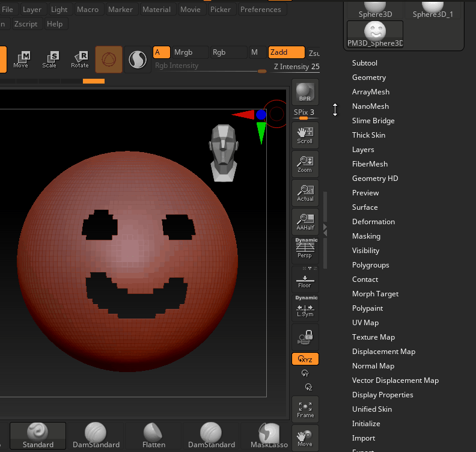Expand the Deformation section

373,222
